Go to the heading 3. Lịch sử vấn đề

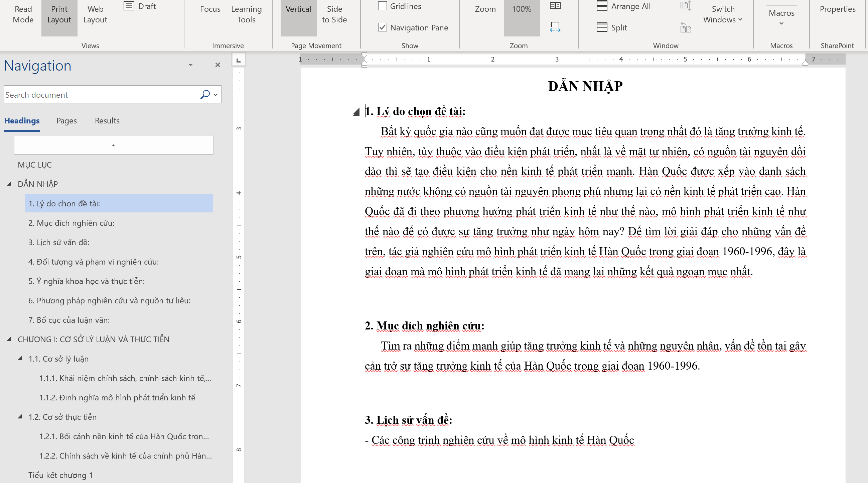(x=58, y=243)
